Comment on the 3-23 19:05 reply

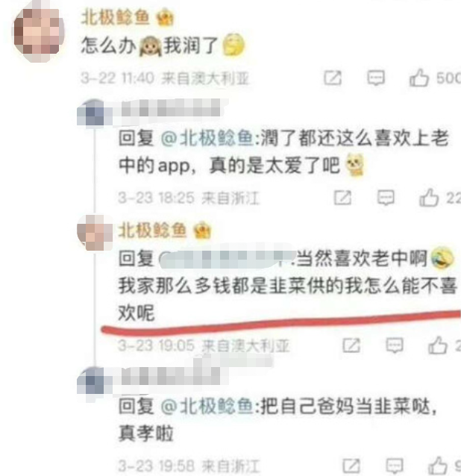tap(395, 345)
